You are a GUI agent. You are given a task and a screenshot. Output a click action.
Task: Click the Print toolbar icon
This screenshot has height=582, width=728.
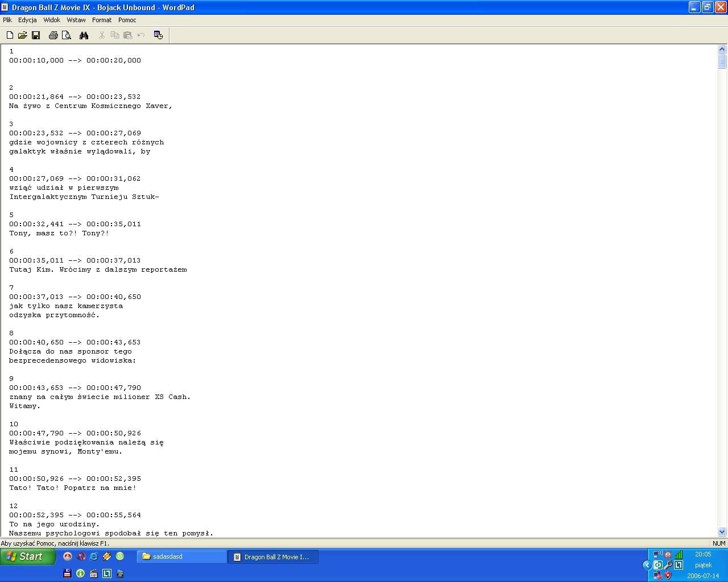point(53,35)
